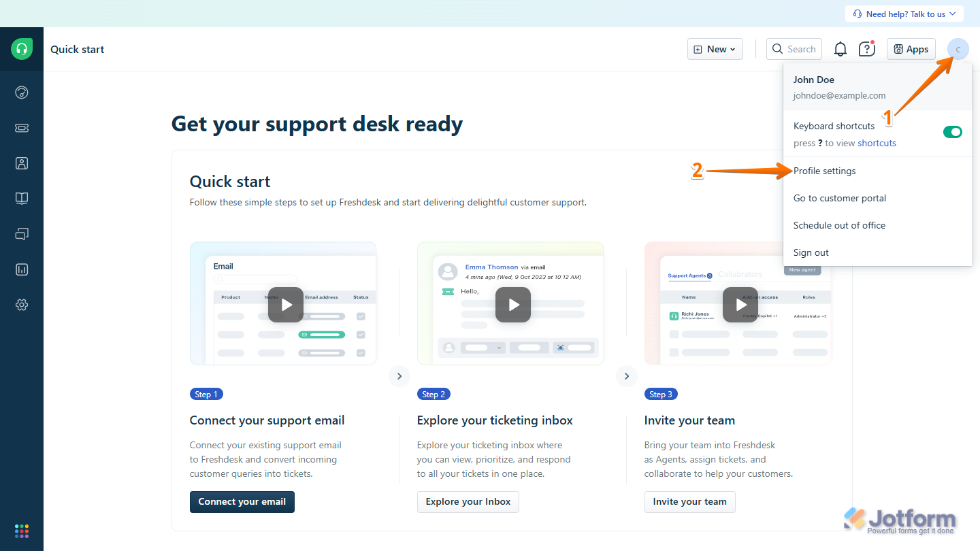Open the Contacts icon in the sidebar
The image size is (980, 551).
coord(22,163)
